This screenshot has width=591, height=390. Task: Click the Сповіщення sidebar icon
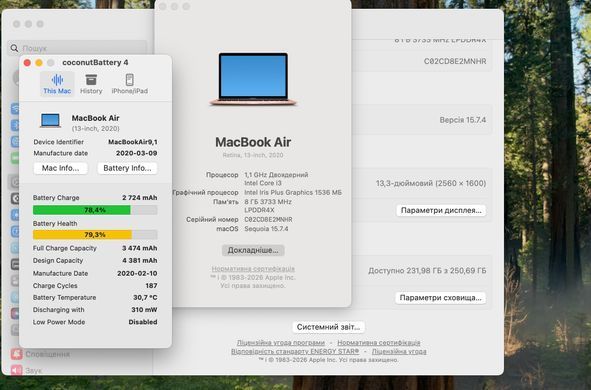[16, 354]
